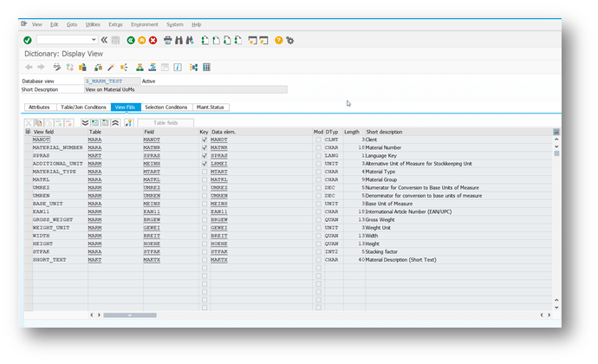Viewport: 598px width, 364px height.
Task: Click the Table fields button
Action: click(x=166, y=123)
